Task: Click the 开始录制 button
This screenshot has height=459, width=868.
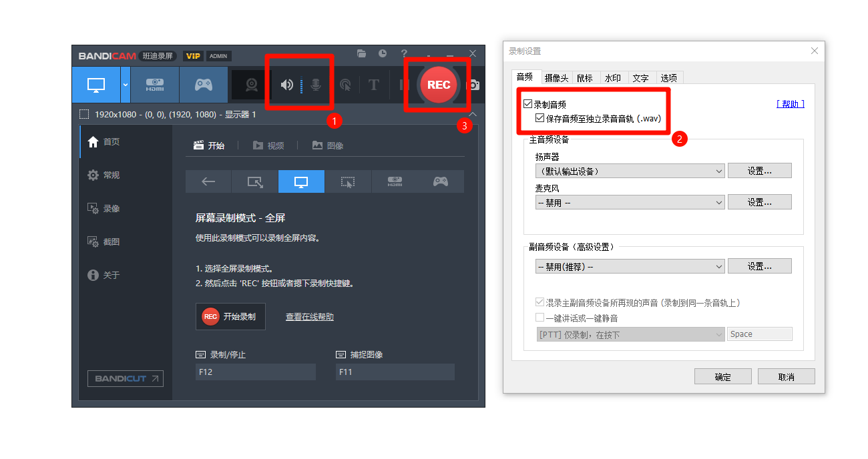Action: (230, 316)
